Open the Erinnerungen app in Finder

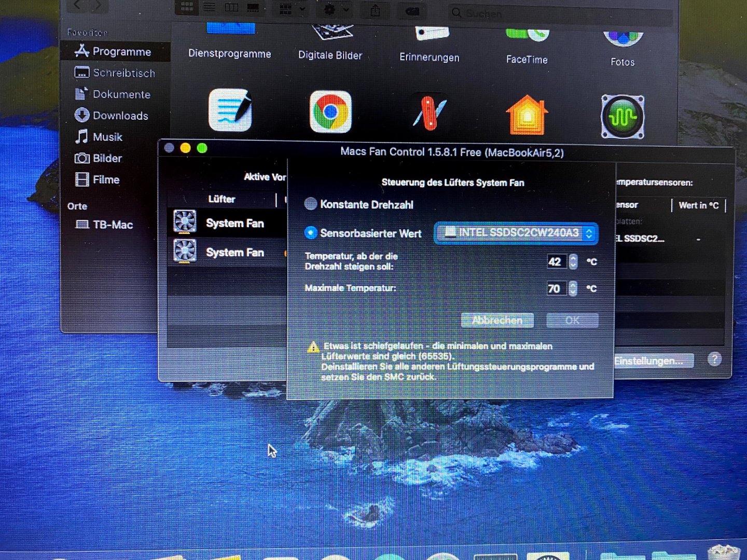coord(430,58)
